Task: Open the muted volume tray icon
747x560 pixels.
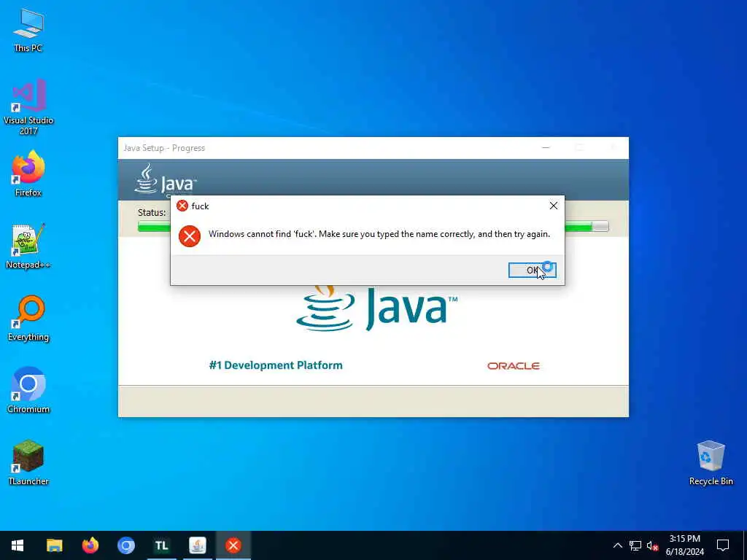Action: (x=653, y=545)
